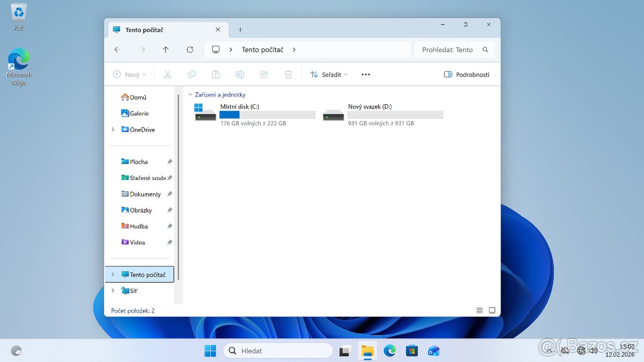The height and width of the screenshot is (362, 644).
Task: Toggle the Podrobnosti details pane
Action: [x=466, y=75]
